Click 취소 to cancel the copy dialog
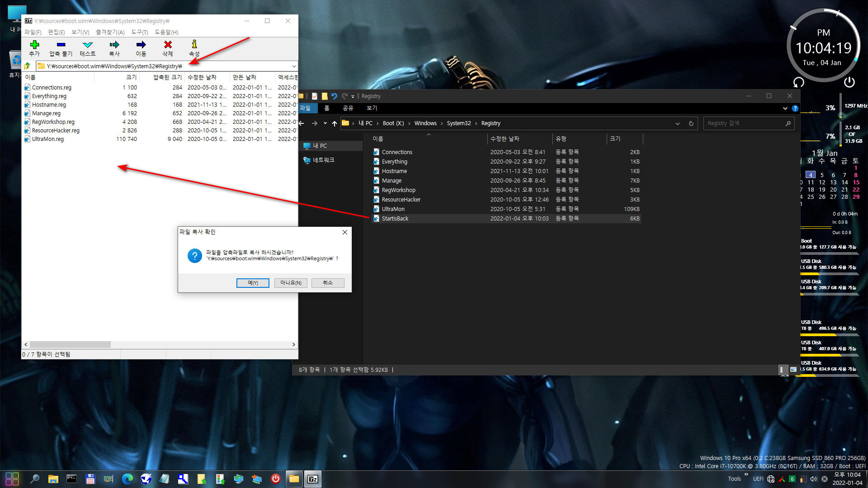Viewport: 868px width, 488px height. click(328, 283)
